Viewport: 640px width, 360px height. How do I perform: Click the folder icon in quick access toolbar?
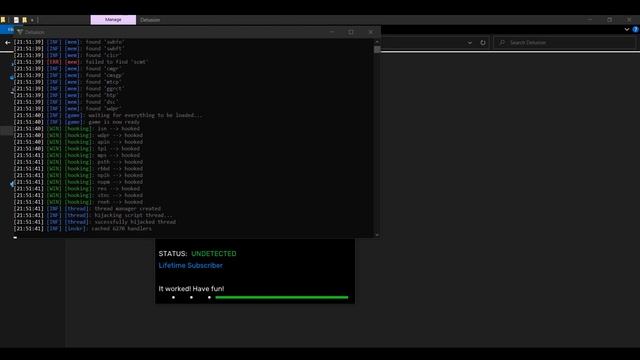(3, 20)
